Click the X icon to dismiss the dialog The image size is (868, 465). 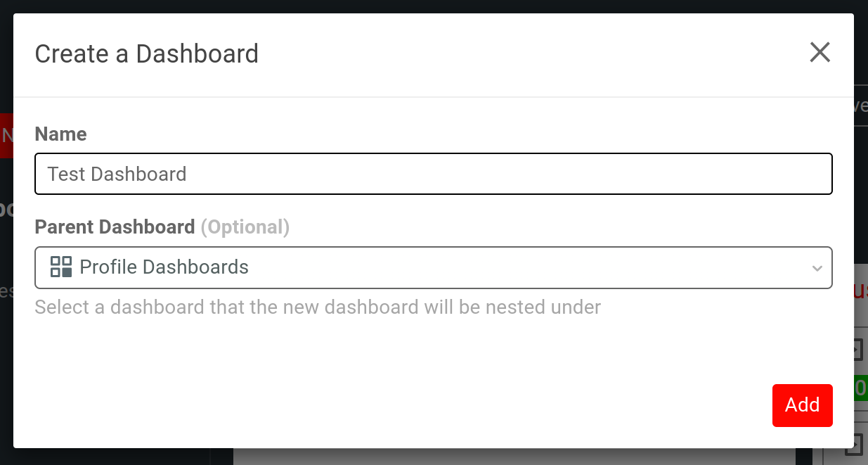(820, 52)
